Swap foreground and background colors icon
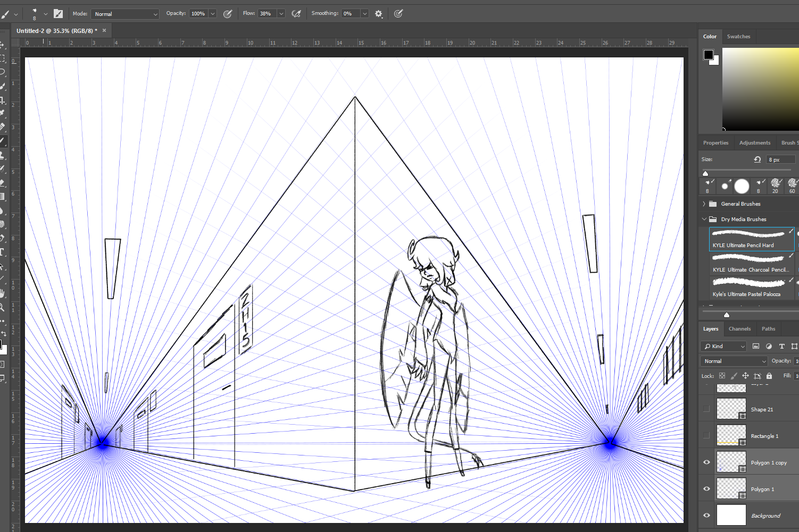Viewport: 799px width, 532px height. point(4,333)
